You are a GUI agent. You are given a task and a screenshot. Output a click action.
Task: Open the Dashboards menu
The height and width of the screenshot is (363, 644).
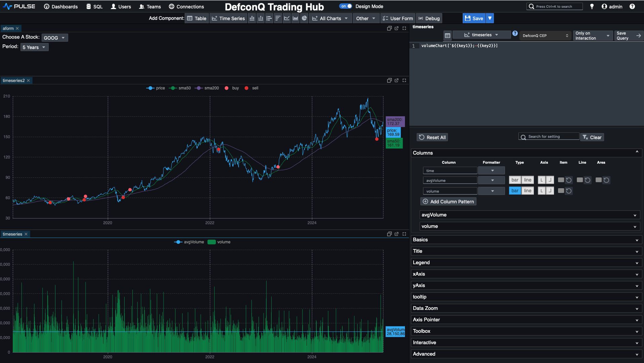60,6
